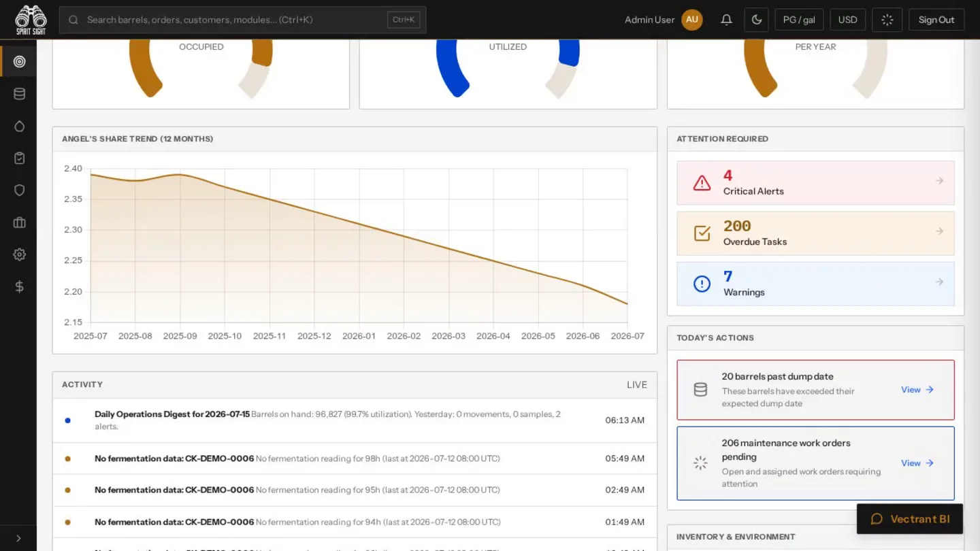Expand the sidebar with bottom chevron
Screen dimensions: 980x551
click(x=18, y=538)
